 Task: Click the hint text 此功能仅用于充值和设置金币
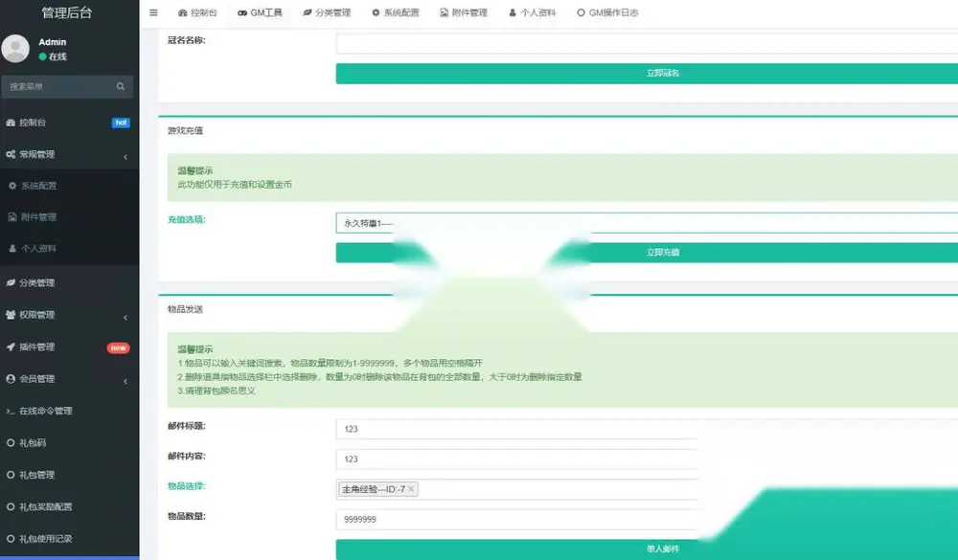(x=235, y=185)
